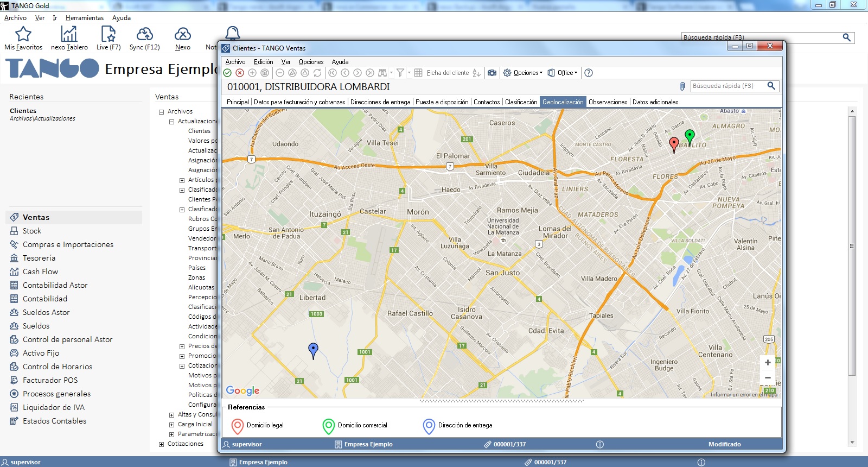
Task: Switch to the Datos adicionales tab
Action: pos(655,102)
